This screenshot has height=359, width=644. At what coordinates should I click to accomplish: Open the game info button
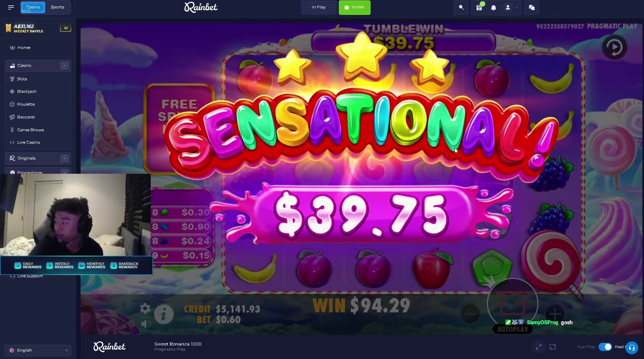164,314
